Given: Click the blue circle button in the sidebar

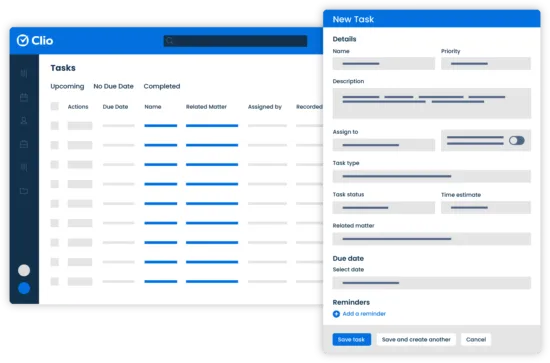Looking at the screenshot, I should 24,288.
